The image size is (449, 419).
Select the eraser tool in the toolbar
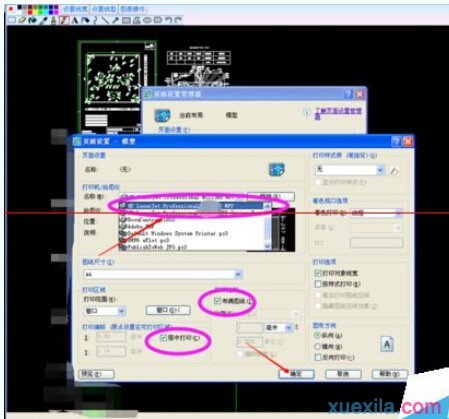(22, 20)
